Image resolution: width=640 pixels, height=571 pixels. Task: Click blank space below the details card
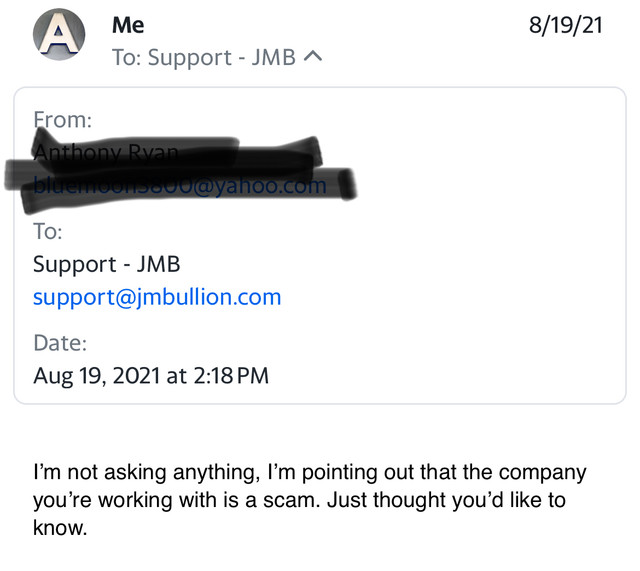coord(320,431)
